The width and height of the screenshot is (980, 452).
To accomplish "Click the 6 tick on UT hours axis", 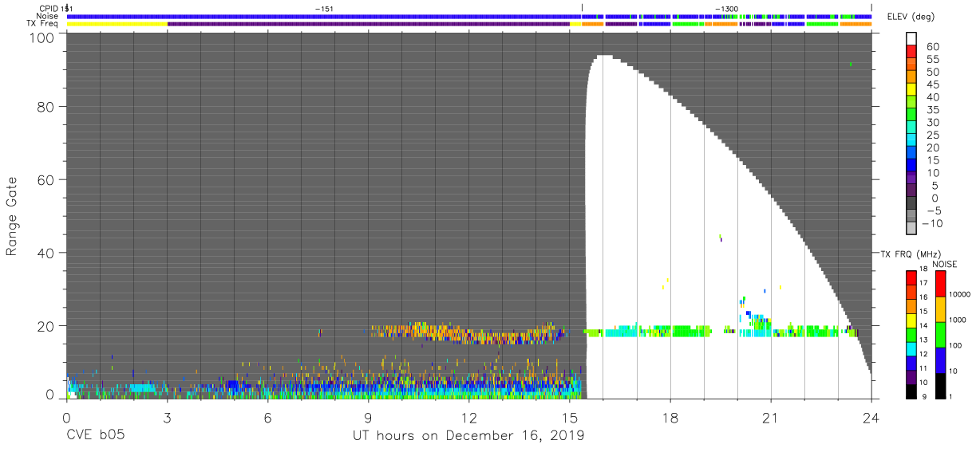I will coord(267,418).
